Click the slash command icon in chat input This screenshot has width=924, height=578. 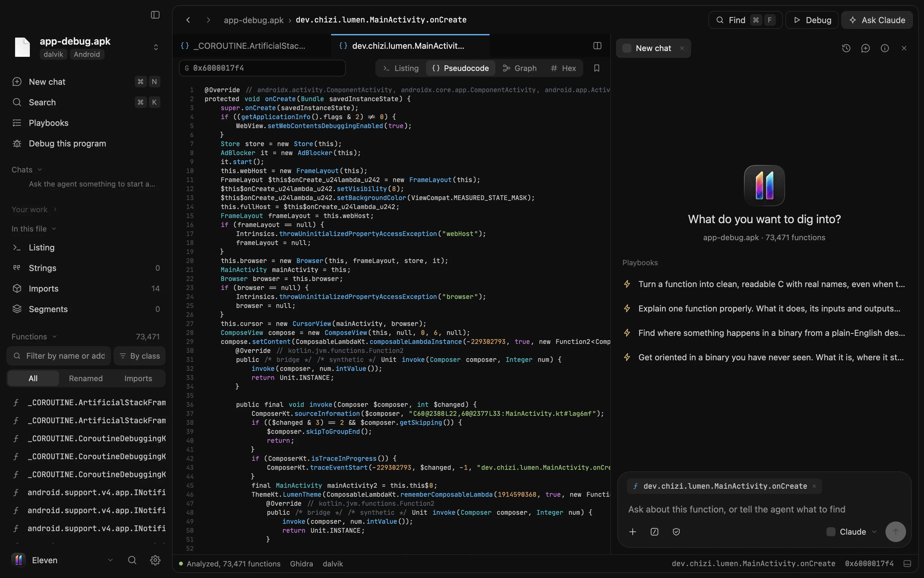[654, 532]
